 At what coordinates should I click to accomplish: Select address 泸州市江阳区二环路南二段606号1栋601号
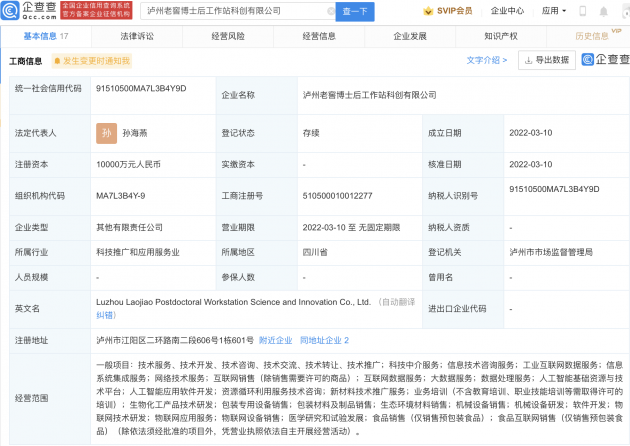(175, 340)
